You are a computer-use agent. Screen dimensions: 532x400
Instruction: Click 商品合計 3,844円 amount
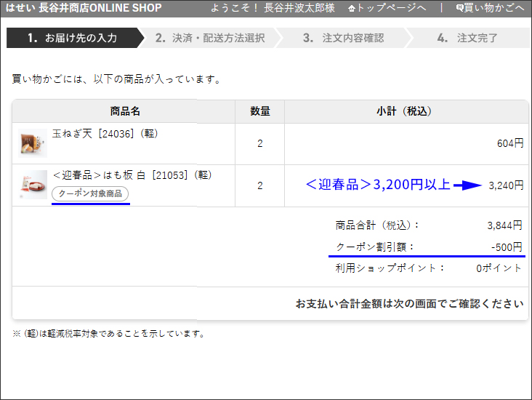tap(504, 225)
